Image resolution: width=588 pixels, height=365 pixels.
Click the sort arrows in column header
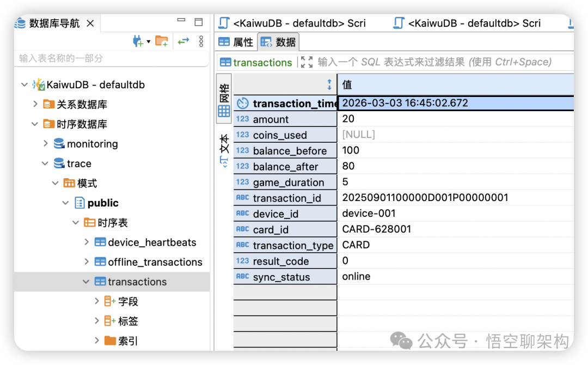click(329, 85)
